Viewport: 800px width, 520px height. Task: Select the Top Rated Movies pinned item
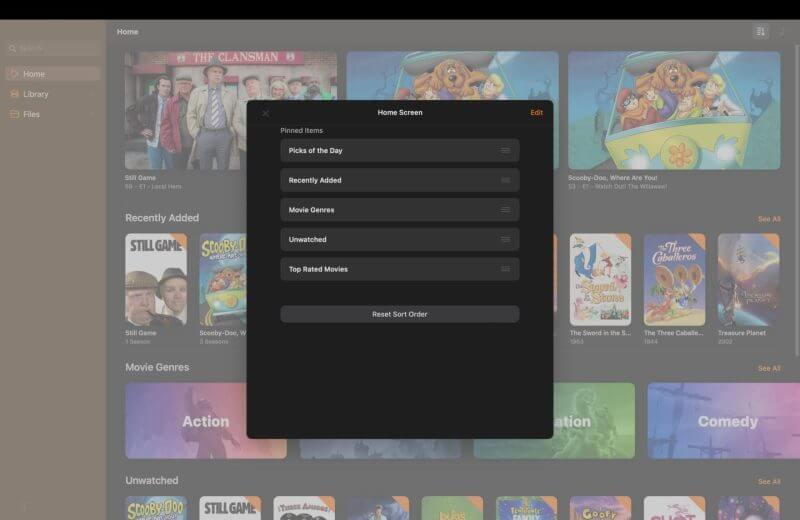400,269
